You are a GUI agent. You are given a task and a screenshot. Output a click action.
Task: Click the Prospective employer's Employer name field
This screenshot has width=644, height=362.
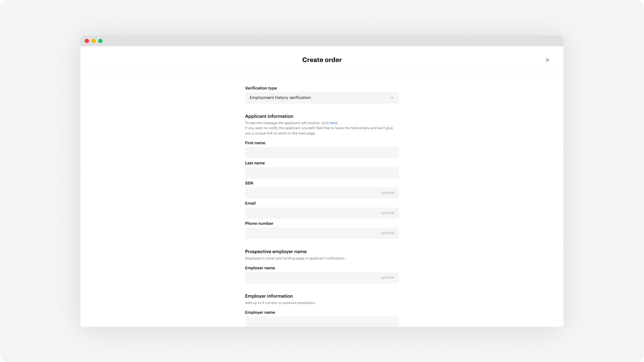click(312, 278)
